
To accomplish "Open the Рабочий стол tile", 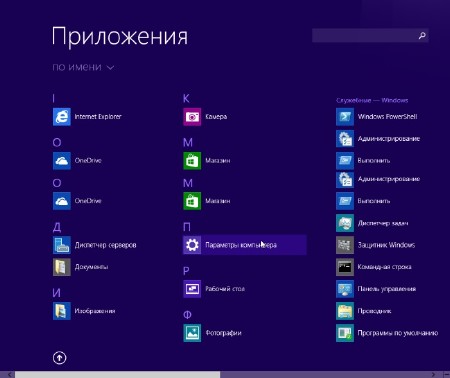I will pos(214,289).
